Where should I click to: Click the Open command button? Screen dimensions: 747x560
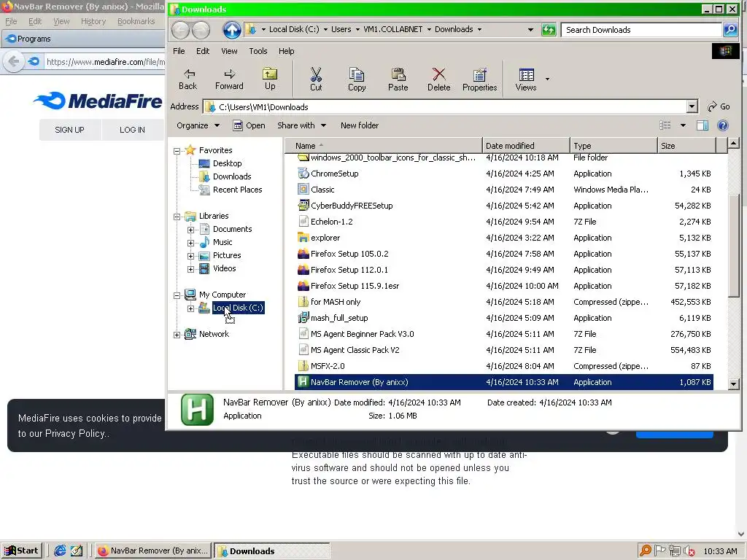(249, 125)
